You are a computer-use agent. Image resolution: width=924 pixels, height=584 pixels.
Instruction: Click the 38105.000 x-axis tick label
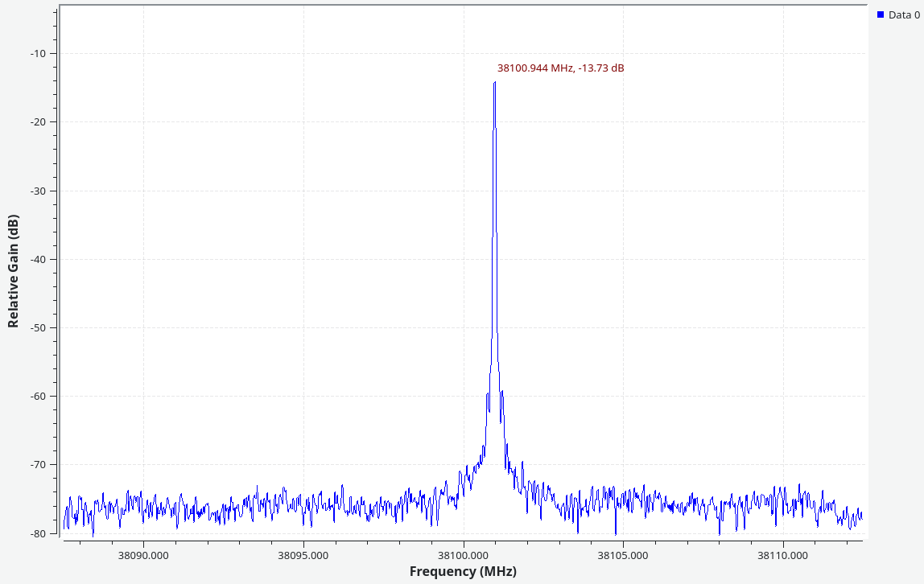[x=623, y=554]
